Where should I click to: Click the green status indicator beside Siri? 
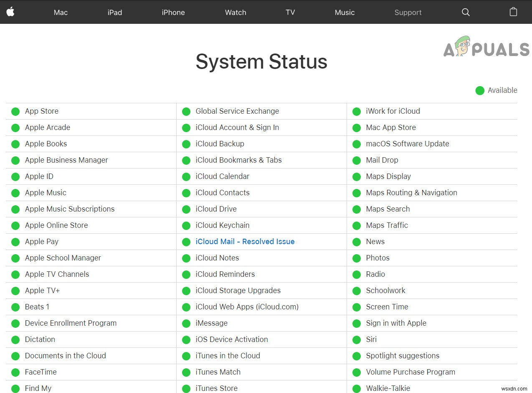[357, 340]
